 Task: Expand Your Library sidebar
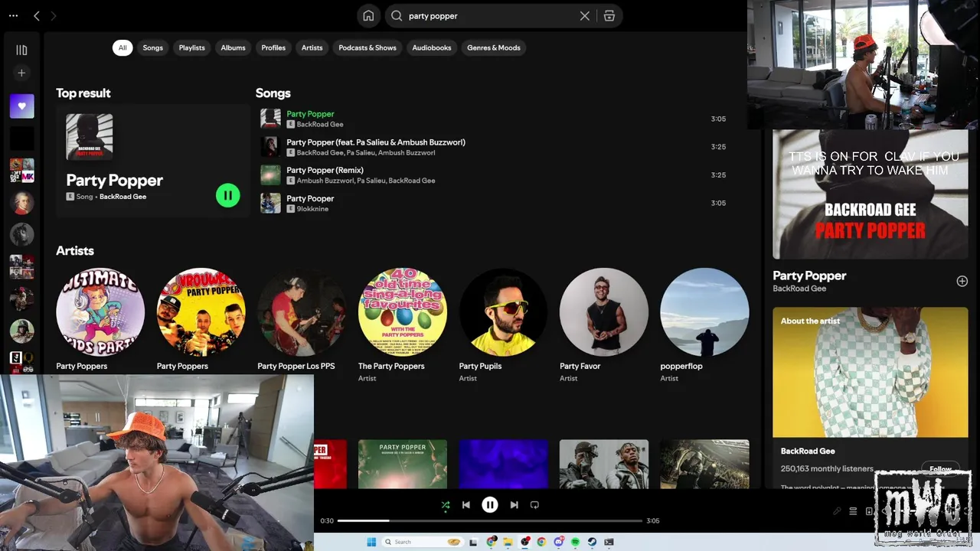click(21, 50)
